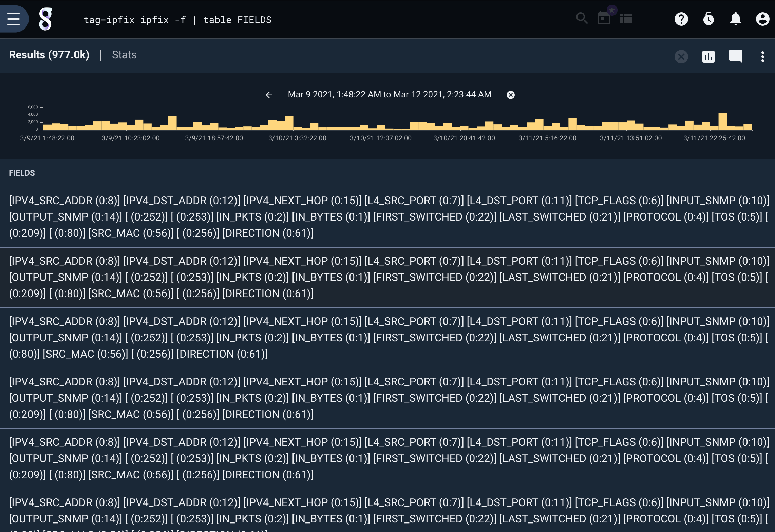This screenshot has height=532, width=775.
Task: Toggle the overview chart display icon
Action: click(x=708, y=57)
